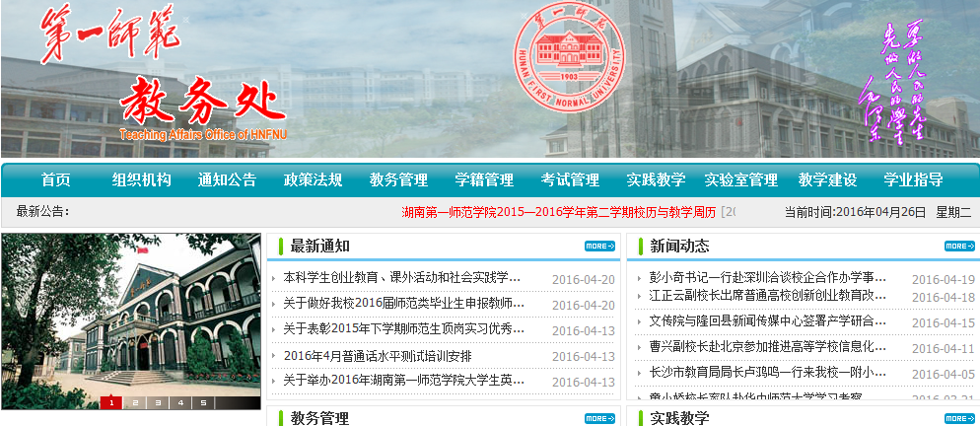
Task: Click the 教务管理 section heading below notices
Action: 320,418
